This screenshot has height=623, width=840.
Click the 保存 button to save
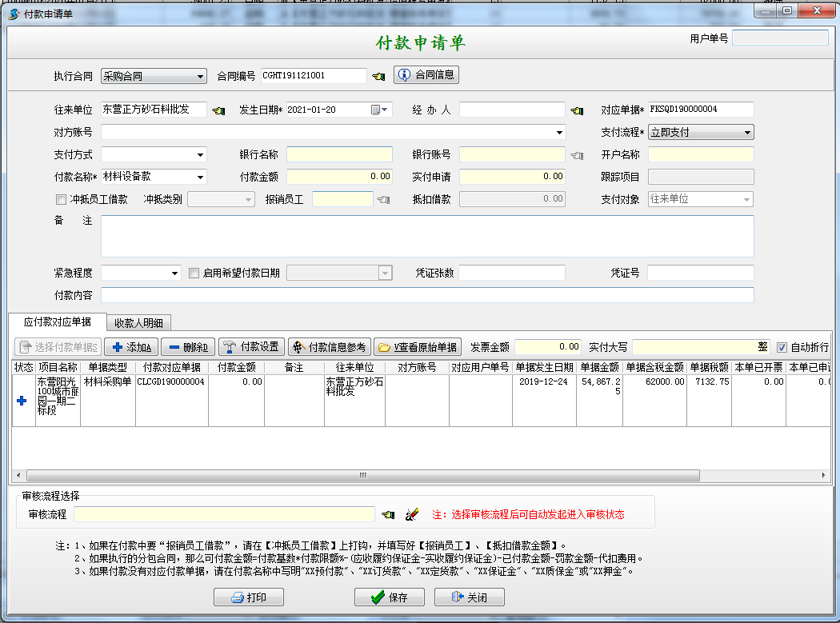[390, 597]
